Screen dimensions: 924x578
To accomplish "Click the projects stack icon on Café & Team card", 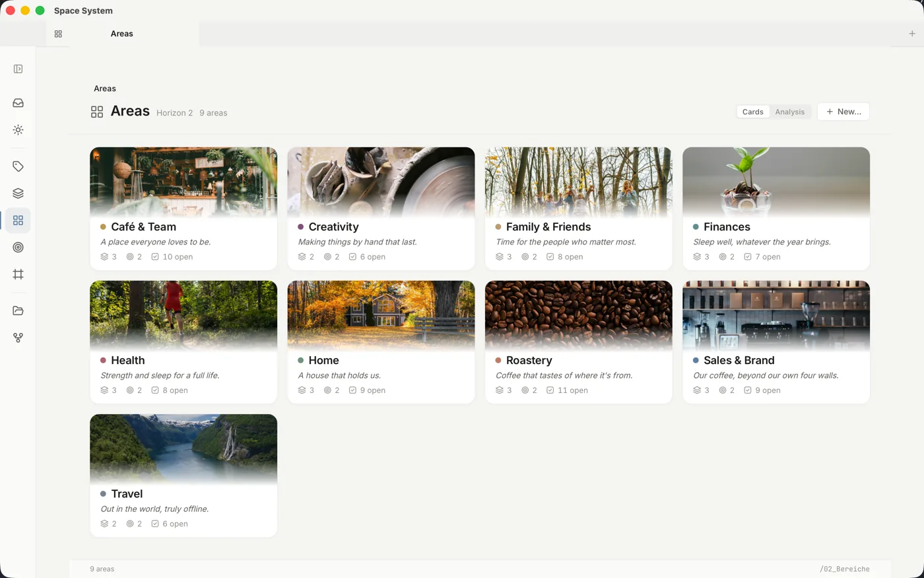I will click(x=104, y=257).
